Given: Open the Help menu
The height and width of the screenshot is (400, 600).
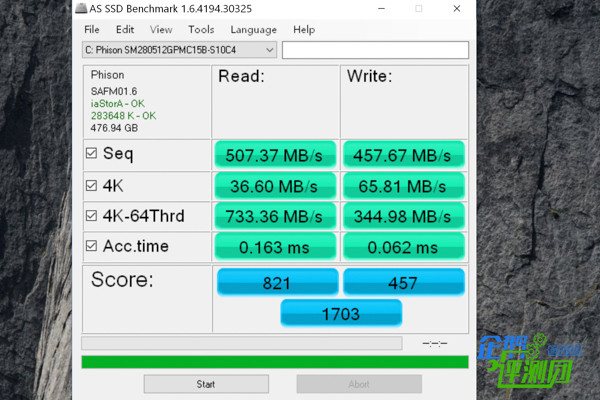Looking at the screenshot, I should (304, 30).
